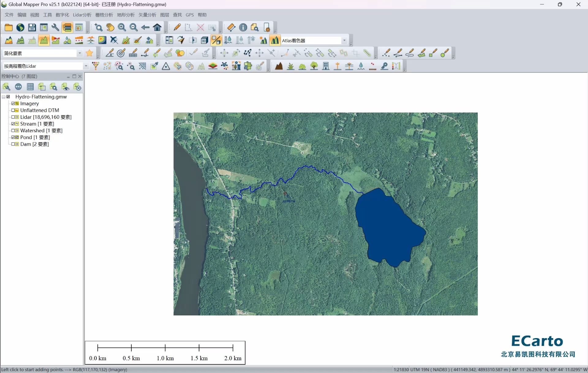Image resolution: width=588 pixels, height=373 pixels.
Task: Enable the Unflattened DTM layer
Action: pyautogui.click(x=13, y=110)
